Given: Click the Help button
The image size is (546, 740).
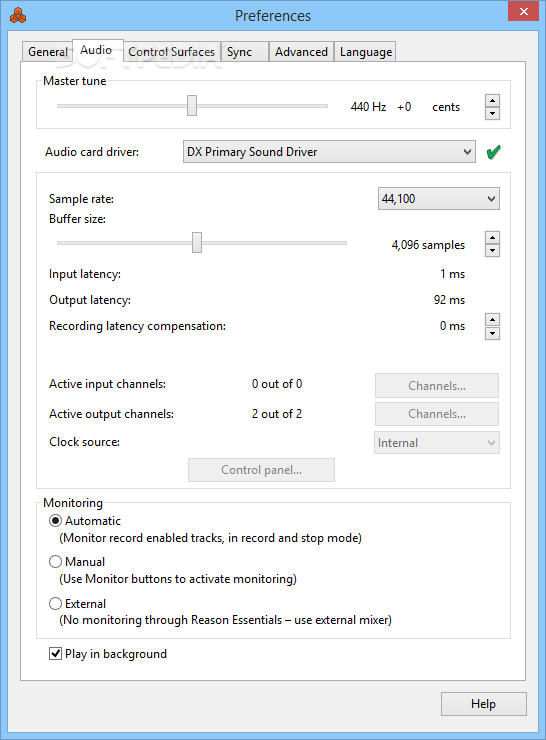Looking at the screenshot, I should pyautogui.click(x=484, y=704).
